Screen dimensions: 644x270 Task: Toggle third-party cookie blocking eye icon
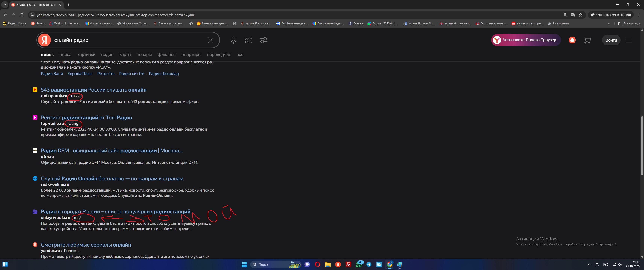[573, 15]
